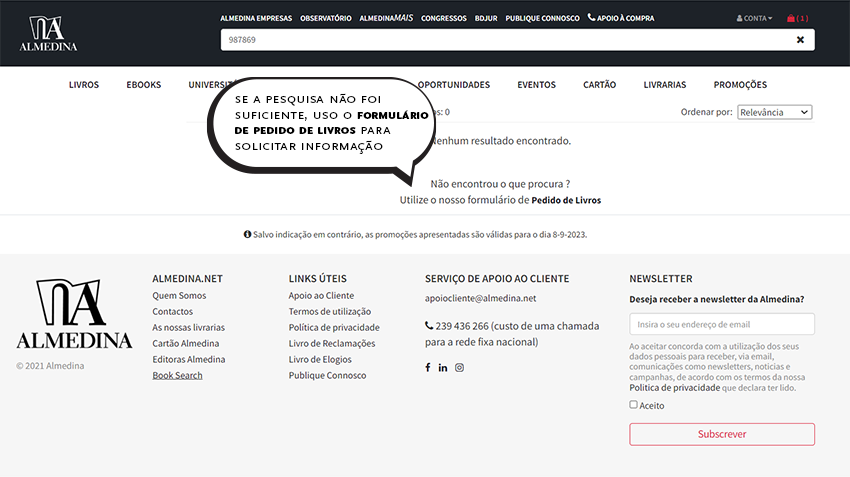
Task: Open Almedina's Instagram page icon
Action: point(460,368)
